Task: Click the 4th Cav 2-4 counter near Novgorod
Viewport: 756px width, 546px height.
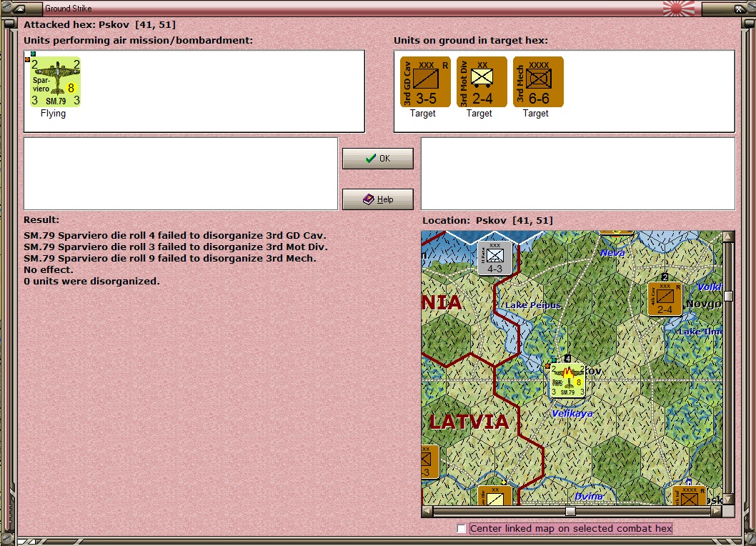Action: click(x=665, y=299)
